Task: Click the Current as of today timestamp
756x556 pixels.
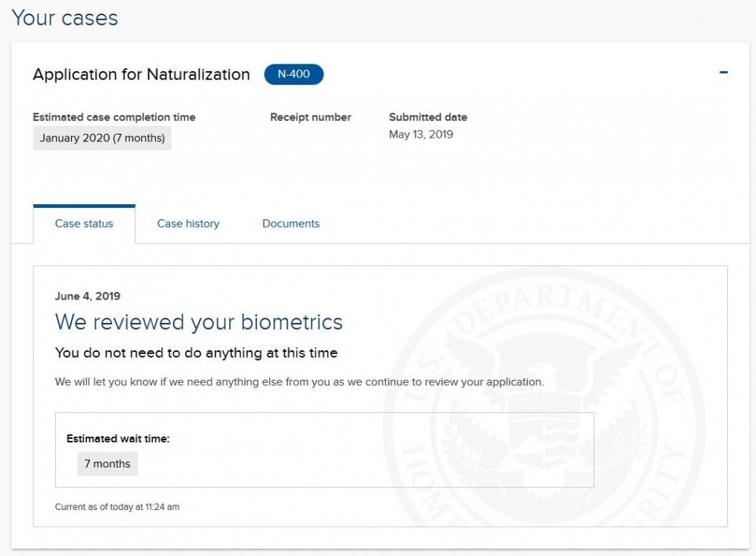Action: pos(117,507)
